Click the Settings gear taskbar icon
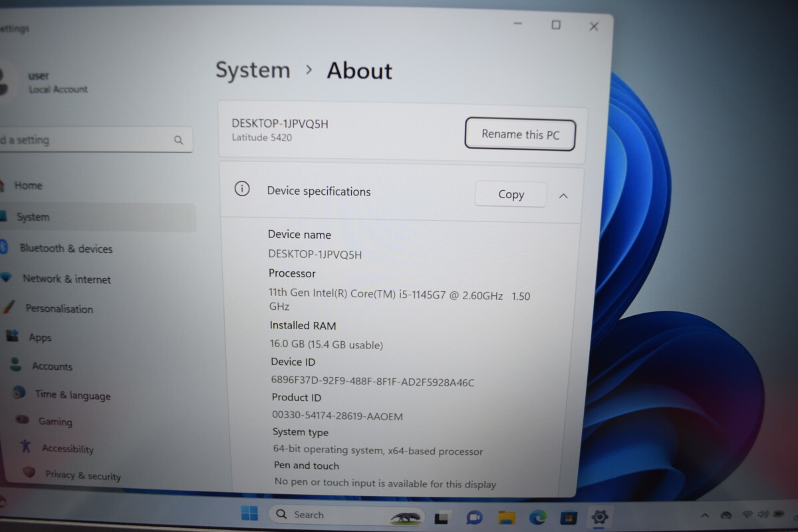The width and height of the screenshot is (798, 532). (x=600, y=517)
